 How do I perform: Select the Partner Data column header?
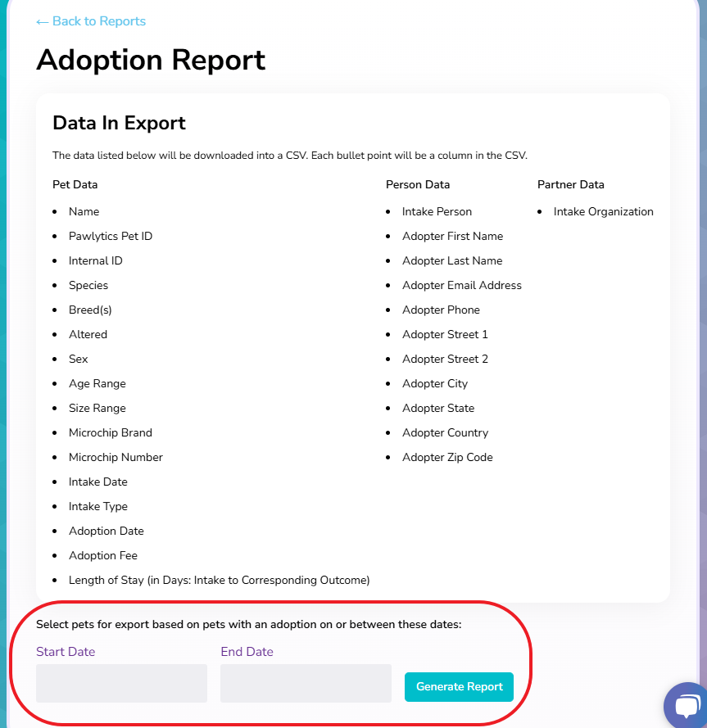click(571, 184)
